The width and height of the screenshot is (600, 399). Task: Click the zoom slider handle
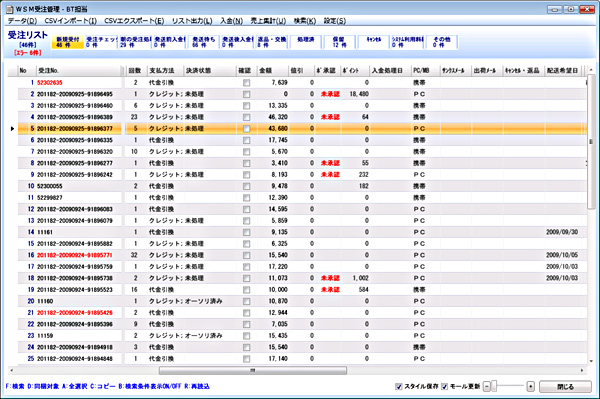[x=494, y=386]
